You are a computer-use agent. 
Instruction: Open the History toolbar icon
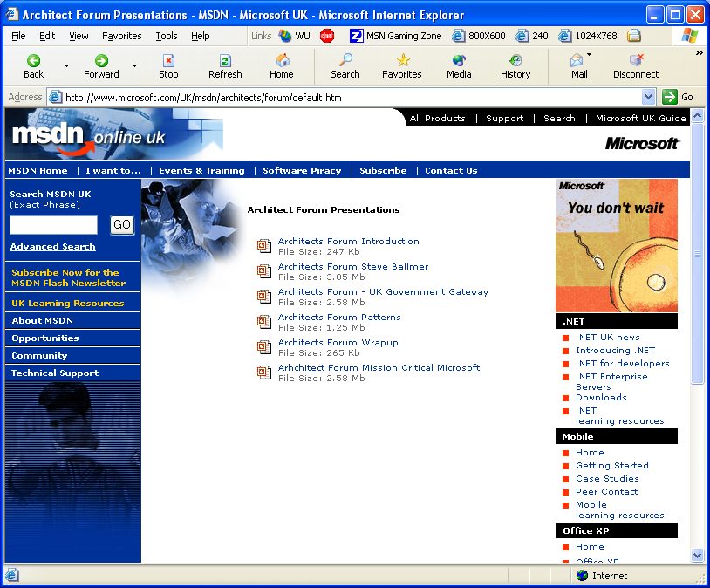515,60
